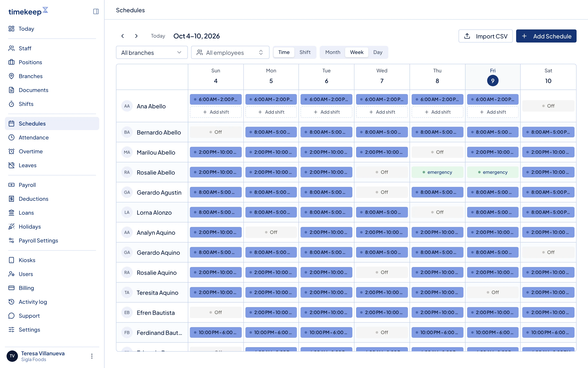588x368 pixels.
Task: Add shift for Ana Abello Wednesday
Action: click(382, 112)
